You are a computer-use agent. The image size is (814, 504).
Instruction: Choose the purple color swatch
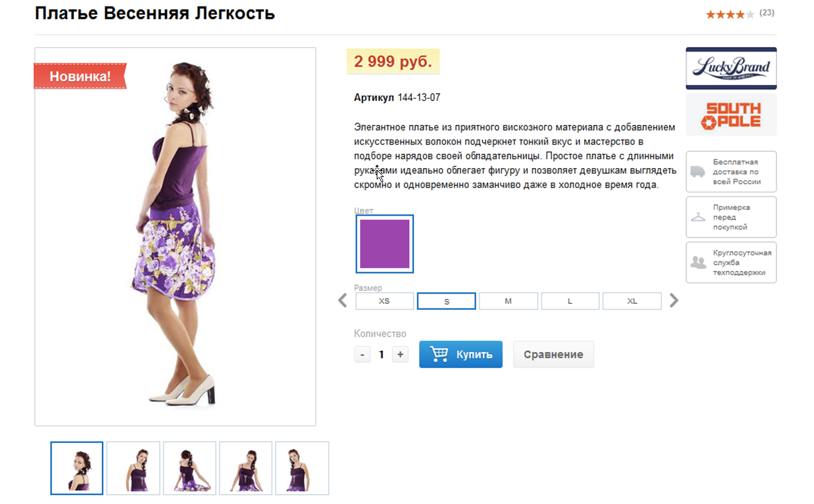[384, 244]
